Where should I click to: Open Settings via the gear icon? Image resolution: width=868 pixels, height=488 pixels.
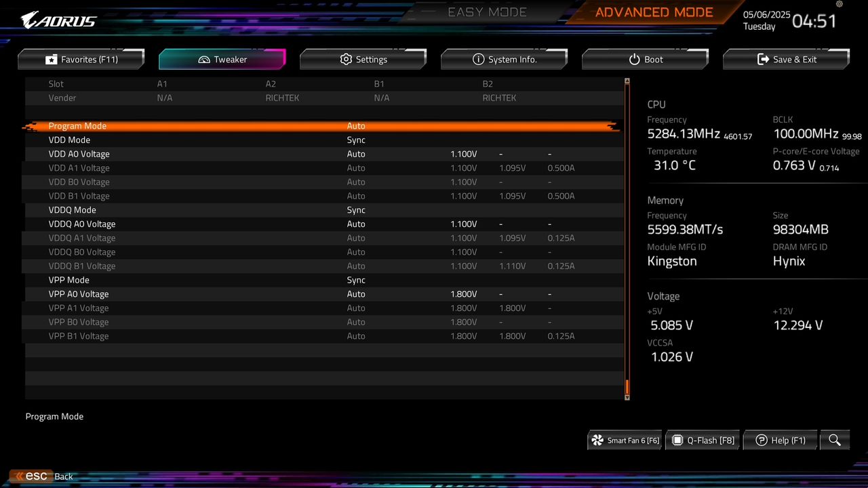pos(346,60)
